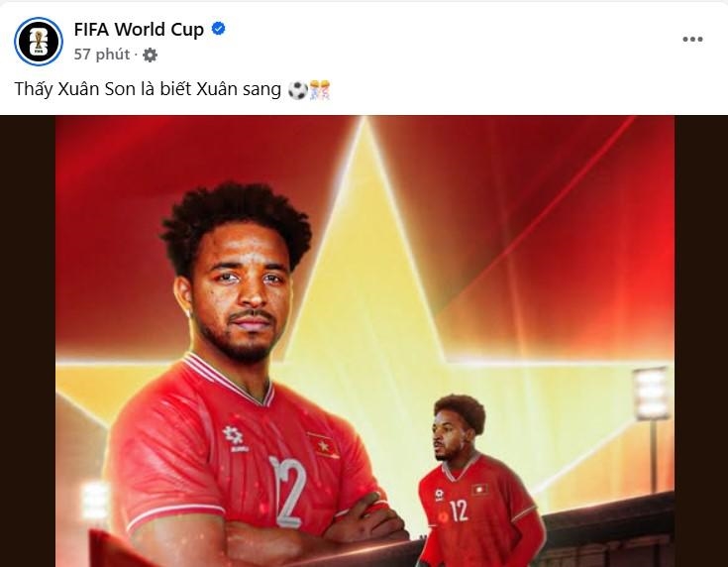Click number 12 on the small jersey
Screen dimensions: 728x567
(460, 510)
